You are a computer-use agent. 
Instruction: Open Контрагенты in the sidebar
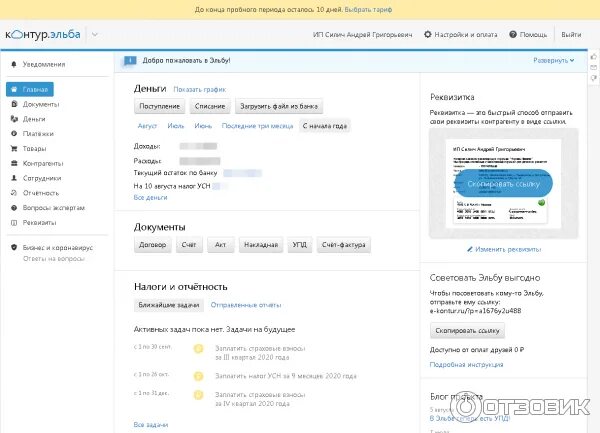(x=43, y=163)
